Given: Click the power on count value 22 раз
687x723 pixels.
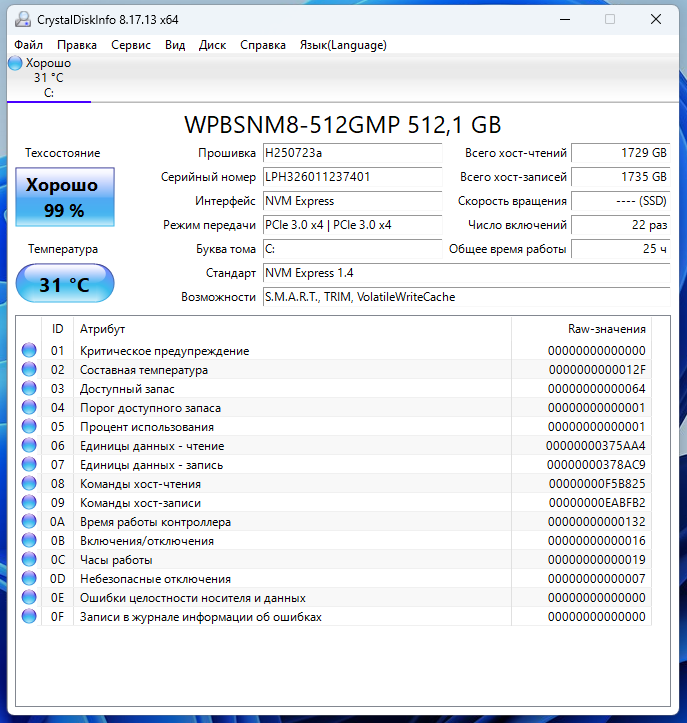Looking at the screenshot, I should pyautogui.click(x=620, y=225).
